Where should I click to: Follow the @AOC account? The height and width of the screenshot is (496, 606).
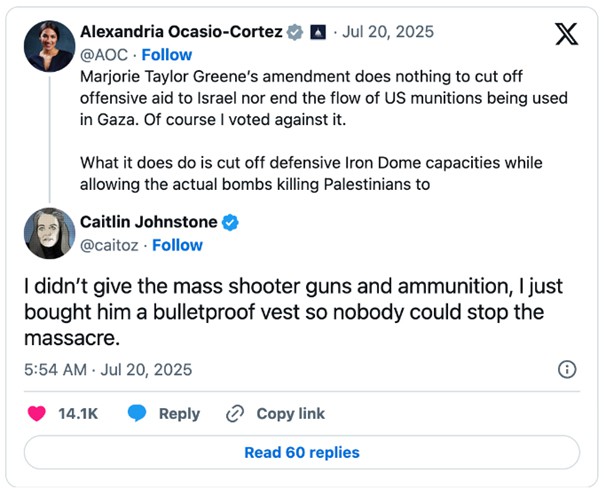coord(167,55)
